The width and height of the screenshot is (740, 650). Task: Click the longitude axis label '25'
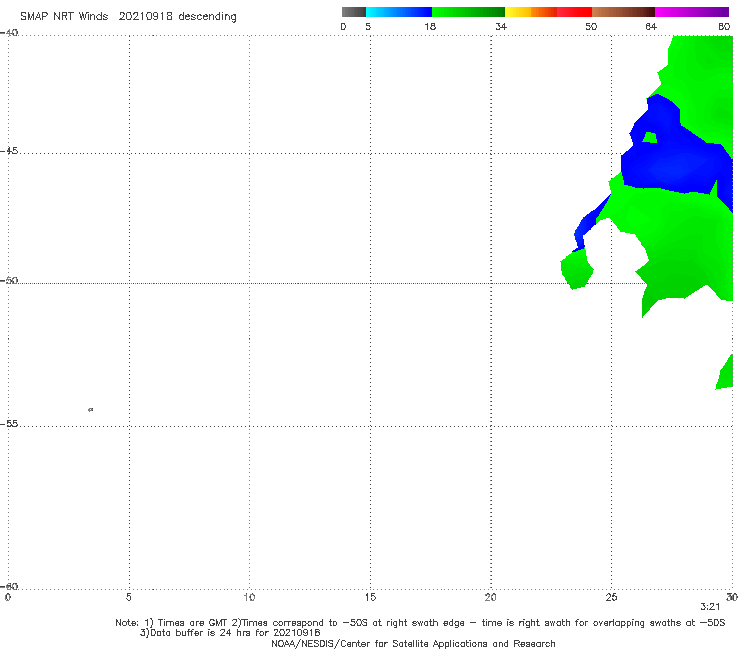tap(611, 598)
